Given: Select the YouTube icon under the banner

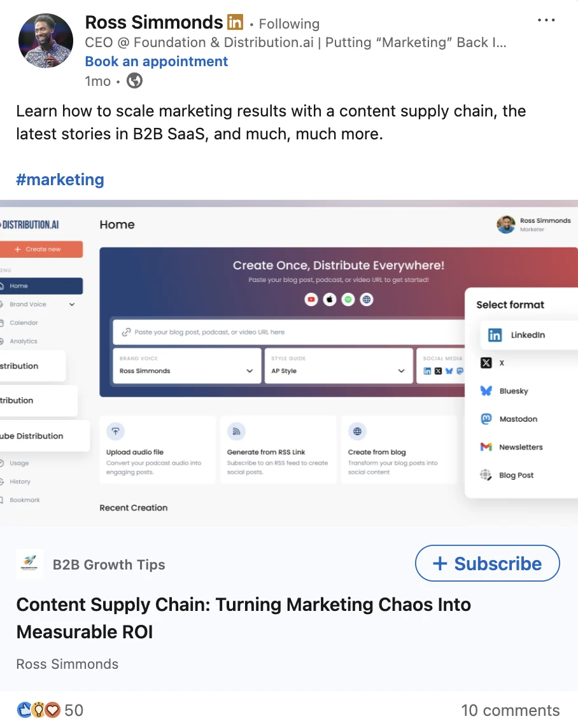Looking at the screenshot, I should pos(311,299).
